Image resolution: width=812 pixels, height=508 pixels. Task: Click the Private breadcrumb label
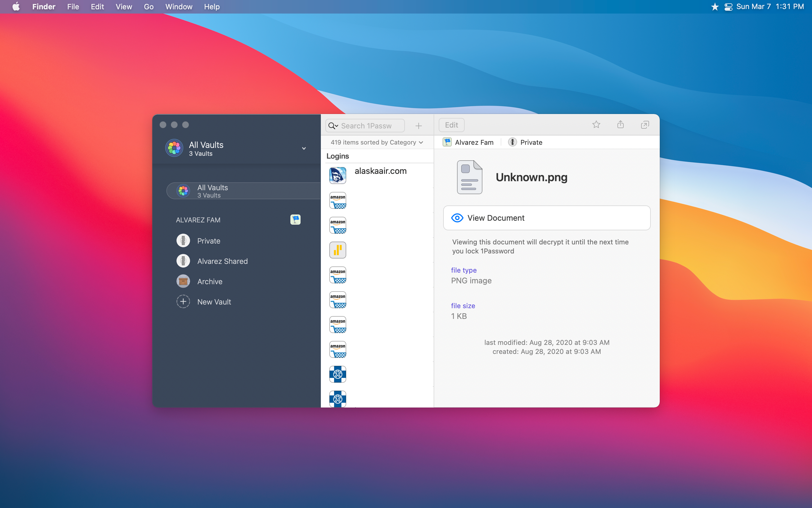531,143
